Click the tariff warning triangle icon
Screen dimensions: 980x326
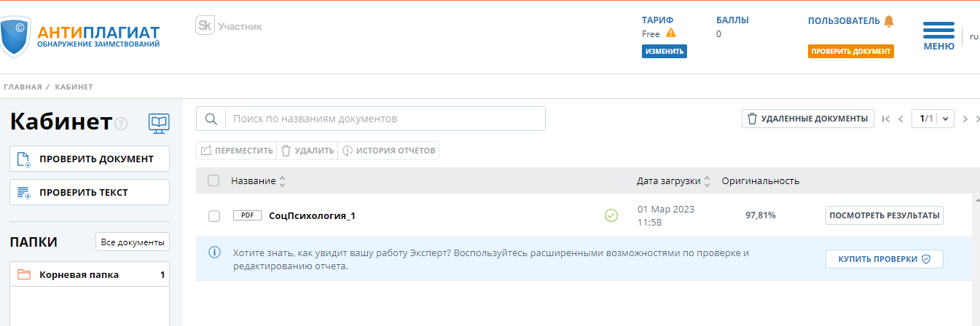point(671,33)
